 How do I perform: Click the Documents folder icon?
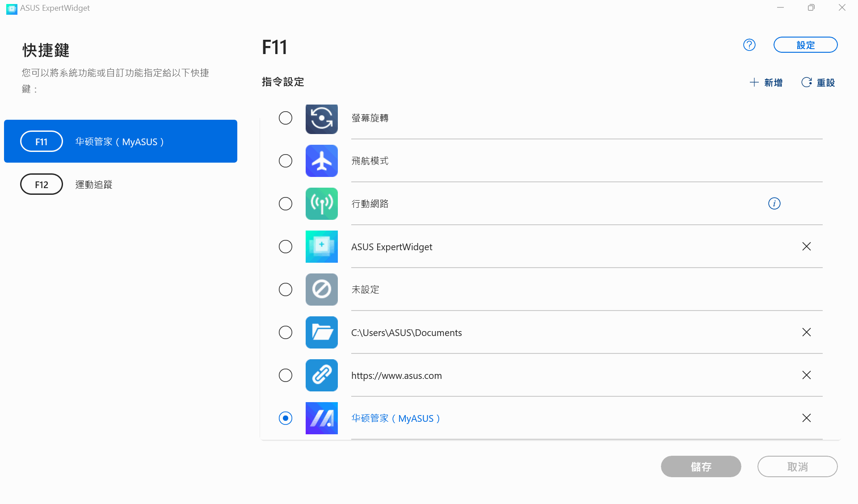(321, 332)
